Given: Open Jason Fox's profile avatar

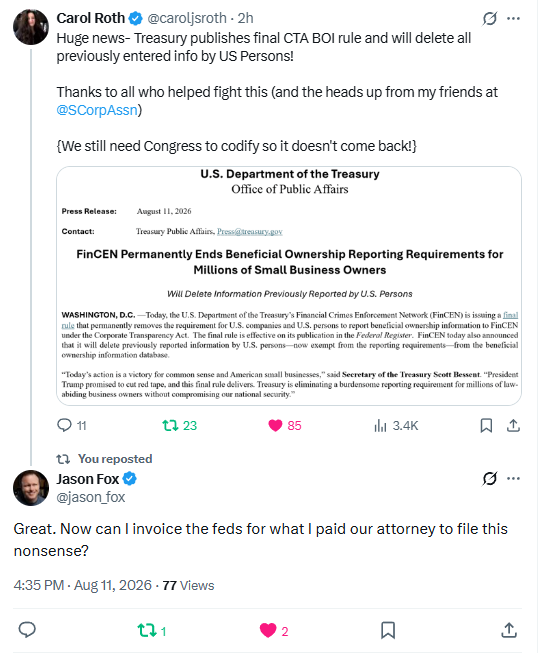Looking at the screenshot, I should tap(31, 488).
